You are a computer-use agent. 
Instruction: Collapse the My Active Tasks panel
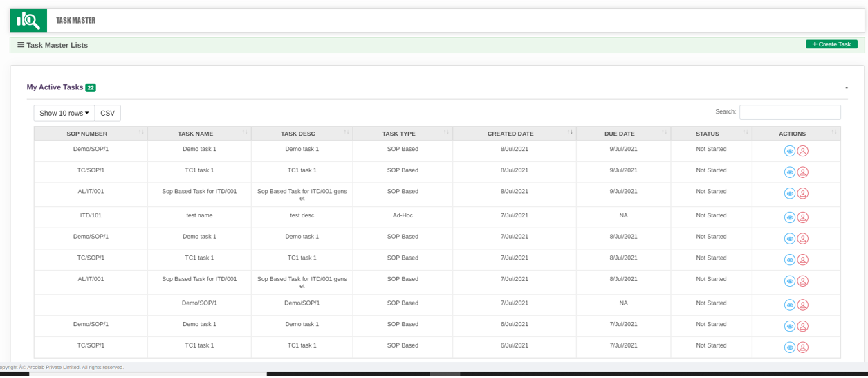[x=847, y=88]
